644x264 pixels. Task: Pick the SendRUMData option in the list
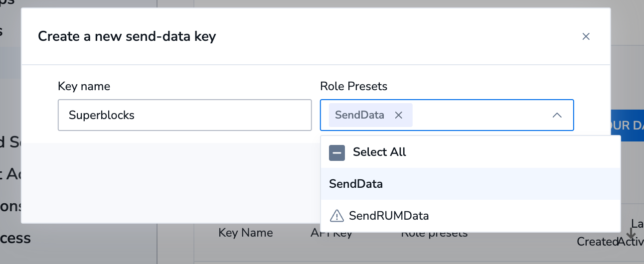pyautogui.click(x=389, y=216)
